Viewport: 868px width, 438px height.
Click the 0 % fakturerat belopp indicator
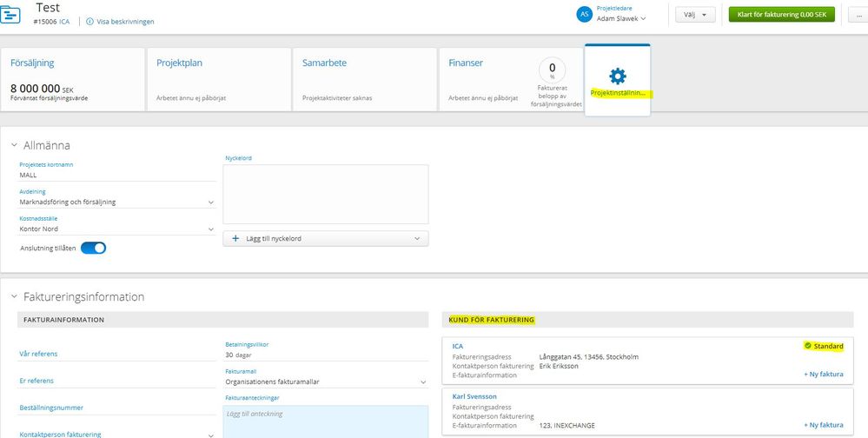pyautogui.click(x=552, y=70)
